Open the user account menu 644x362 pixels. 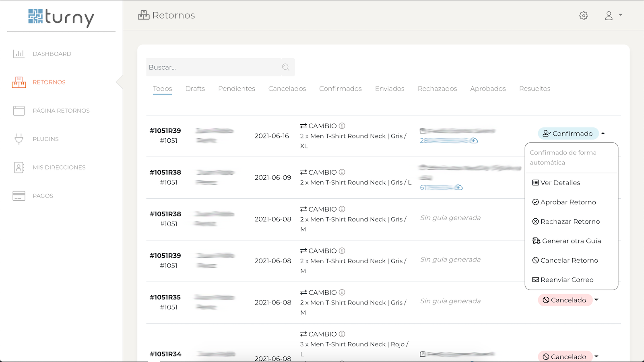(x=613, y=16)
